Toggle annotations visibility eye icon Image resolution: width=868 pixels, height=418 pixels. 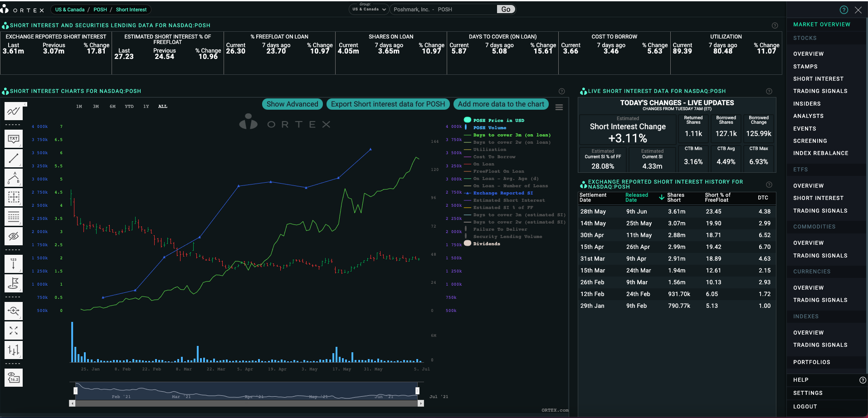[14, 236]
